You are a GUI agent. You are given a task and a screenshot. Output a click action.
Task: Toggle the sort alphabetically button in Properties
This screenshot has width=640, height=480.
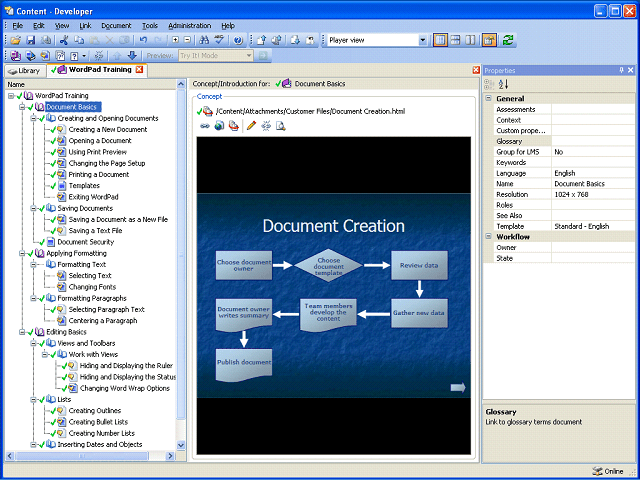[503, 85]
